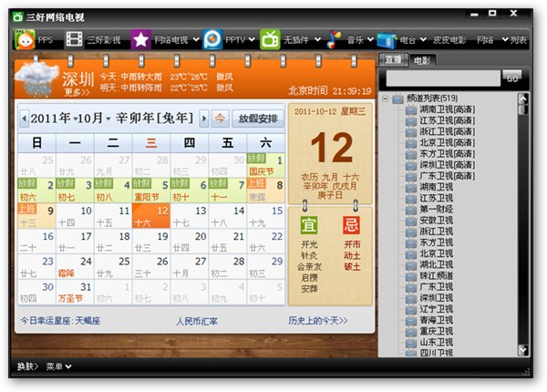Select calendar date 8 寒露
547x392 pixels.
tap(265, 191)
